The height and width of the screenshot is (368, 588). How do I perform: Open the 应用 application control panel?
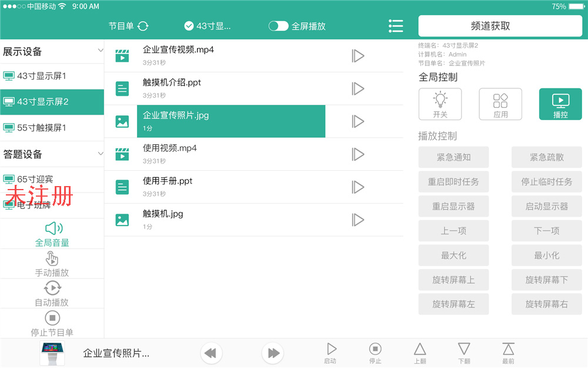pyautogui.click(x=500, y=104)
